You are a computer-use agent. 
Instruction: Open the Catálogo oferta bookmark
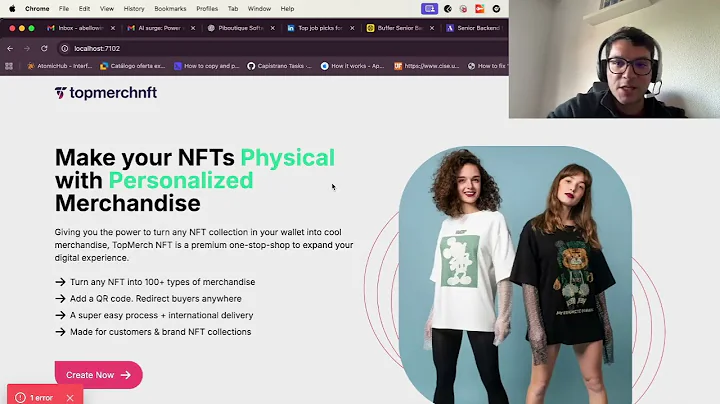(133, 66)
